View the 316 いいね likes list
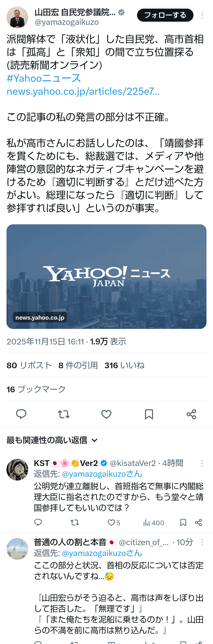 click(124, 366)
